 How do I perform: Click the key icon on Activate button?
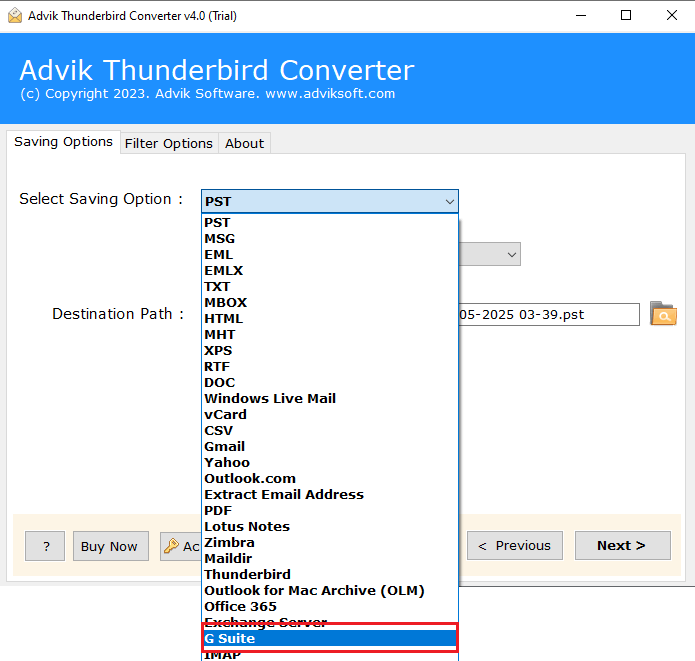click(x=172, y=546)
